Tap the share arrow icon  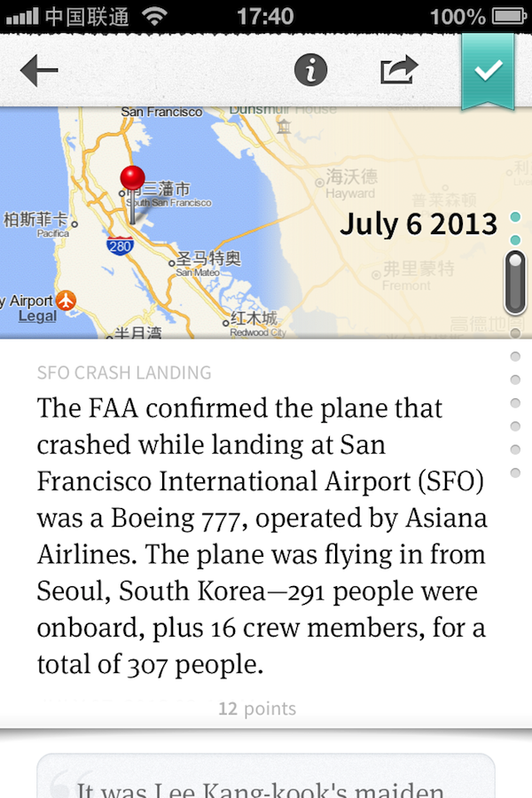399,71
